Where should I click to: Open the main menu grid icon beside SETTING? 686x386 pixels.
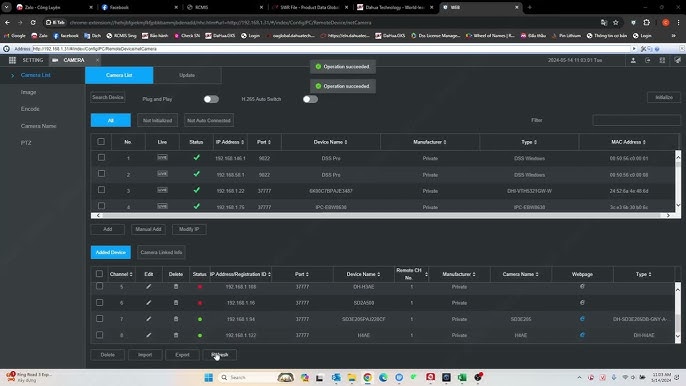(12, 60)
